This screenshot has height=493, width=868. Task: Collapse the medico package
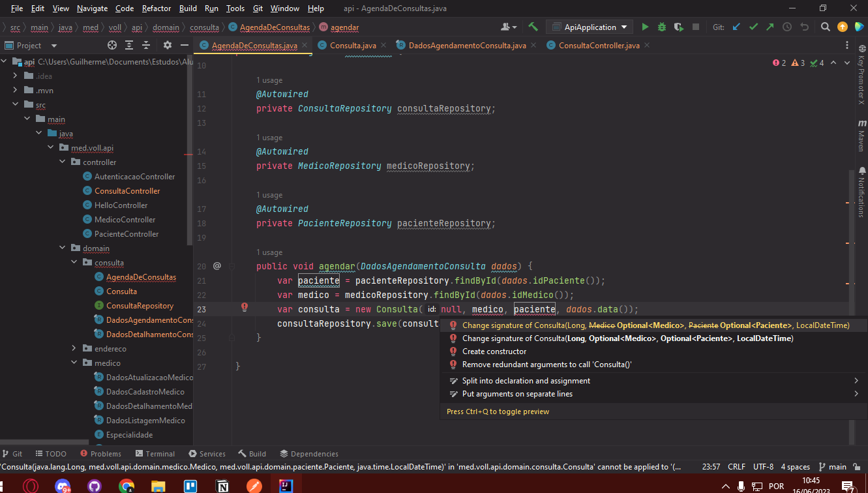74,363
